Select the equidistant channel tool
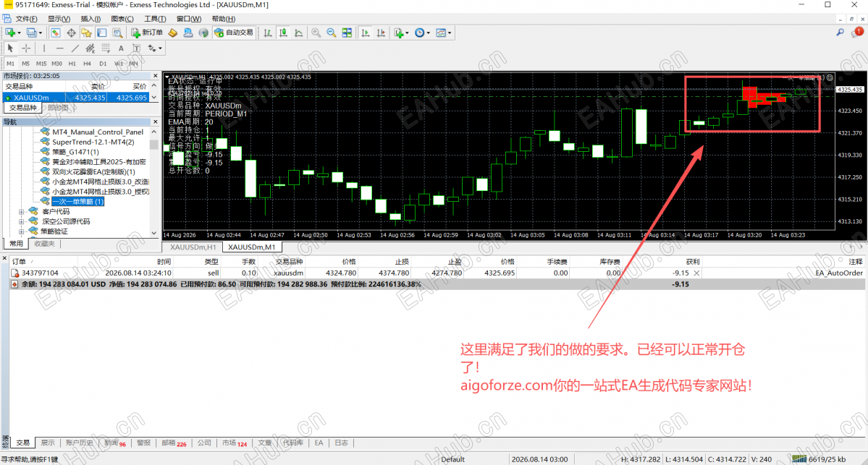The height and width of the screenshot is (465, 868). pos(90,48)
